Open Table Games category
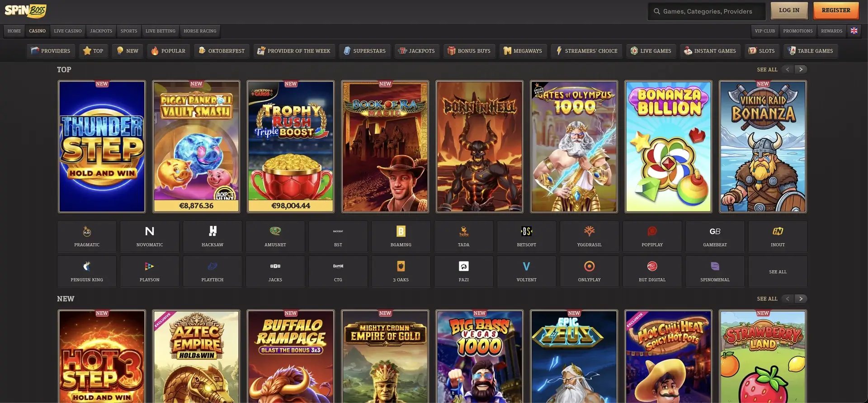The height and width of the screenshot is (403, 868). pyautogui.click(x=811, y=51)
